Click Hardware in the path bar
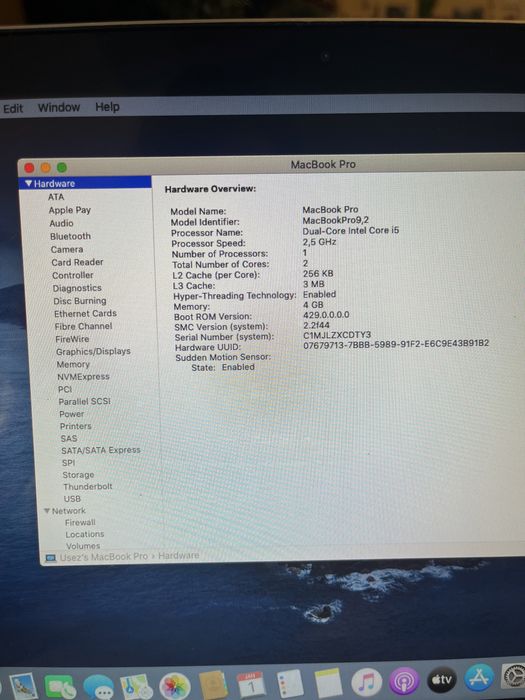The width and height of the screenshot is (525, 700). (179, 556)
